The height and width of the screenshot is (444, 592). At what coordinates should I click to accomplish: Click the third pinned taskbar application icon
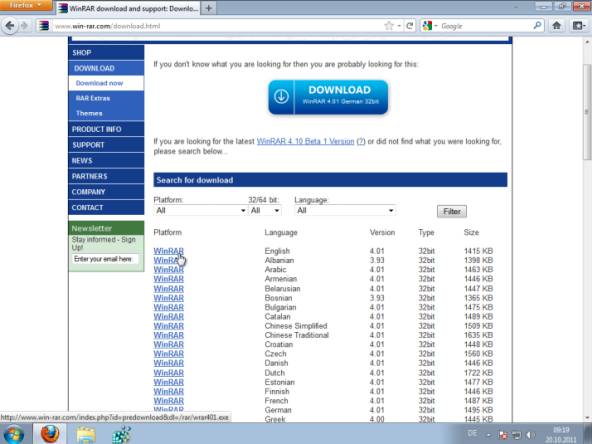tap(122, 434)
